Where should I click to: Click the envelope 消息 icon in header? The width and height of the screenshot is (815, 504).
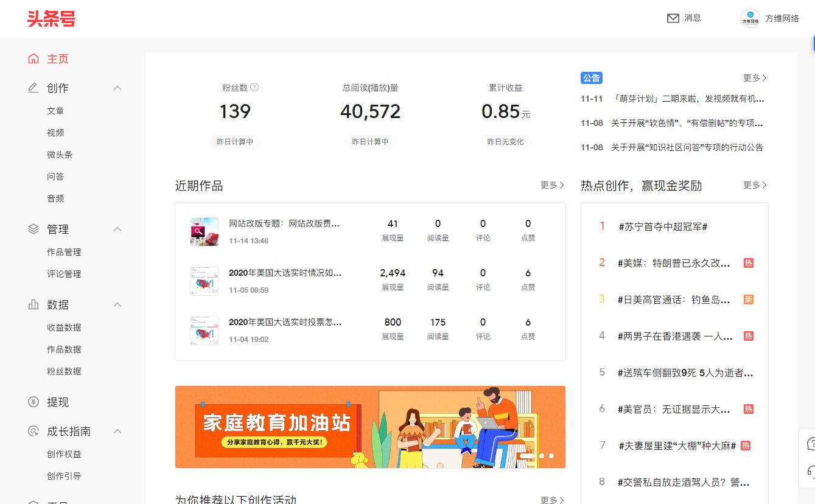point(673,18)
